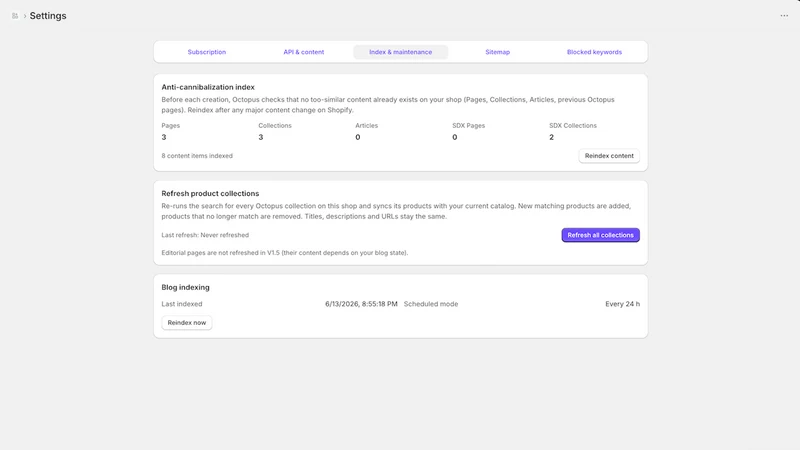Click the Collections count label
This screenshot has width=800, height=450.
coord(275,126)
